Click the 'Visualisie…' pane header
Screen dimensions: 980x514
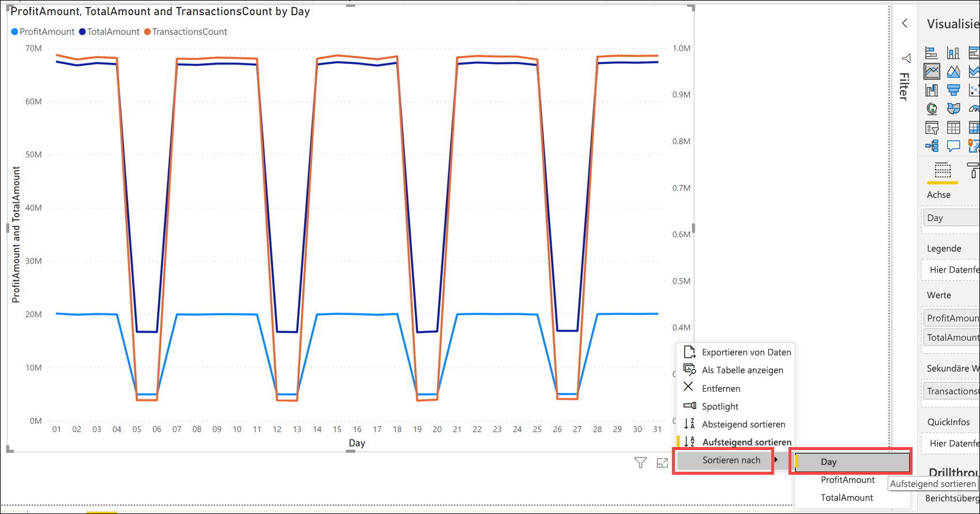pos(953,24)
